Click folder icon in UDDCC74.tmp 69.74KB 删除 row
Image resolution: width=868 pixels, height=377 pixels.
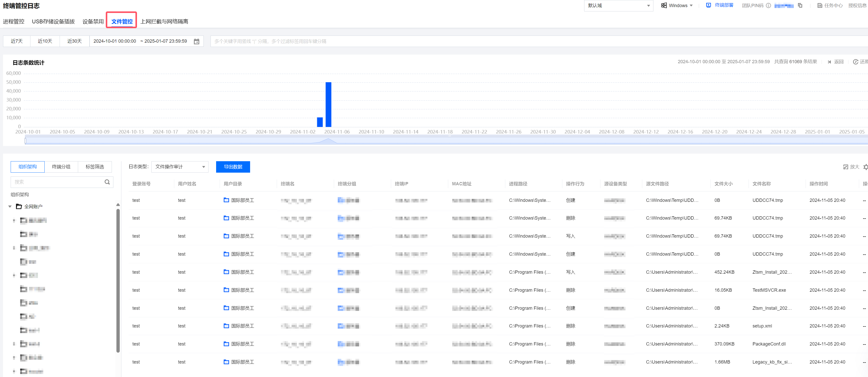[x=226, y=218]
